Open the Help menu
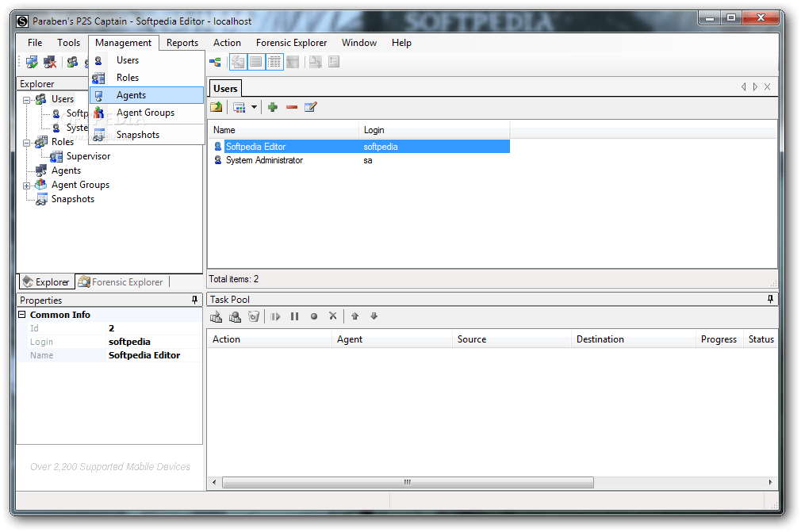Screen dimensions: 801x532 pyautogui.click(x=401, y=43)
